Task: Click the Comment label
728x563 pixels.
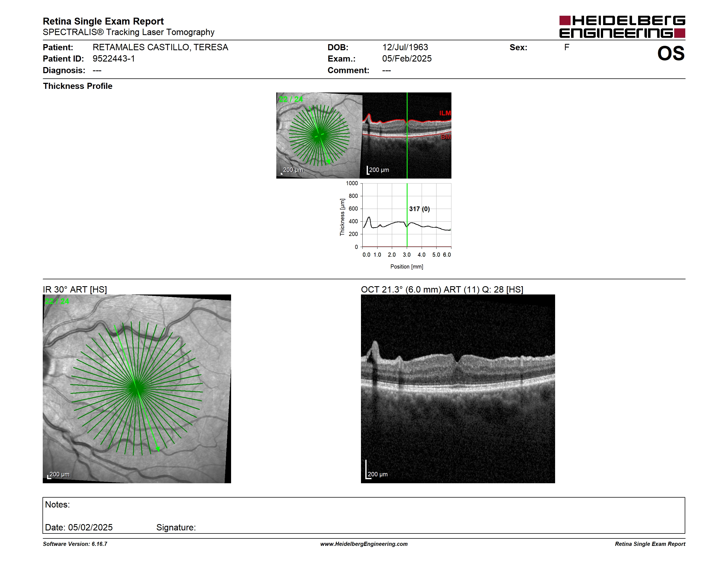Action: click(x=348, y=70)
